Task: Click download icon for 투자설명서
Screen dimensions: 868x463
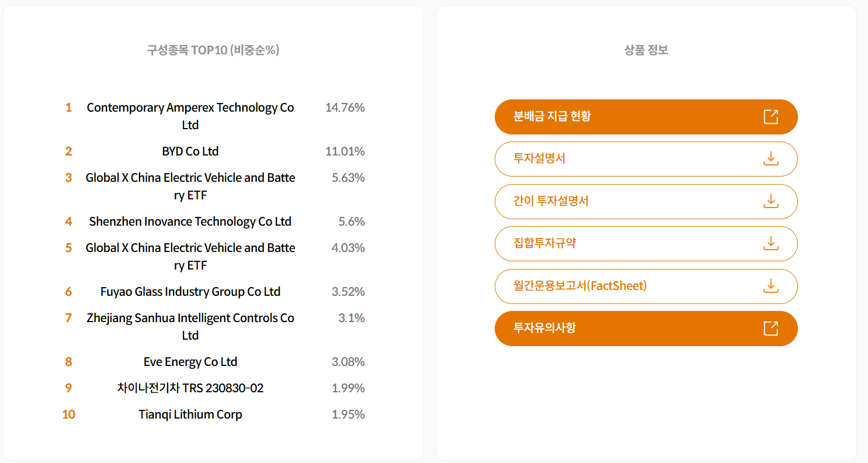Action: [x=771, y=158]
